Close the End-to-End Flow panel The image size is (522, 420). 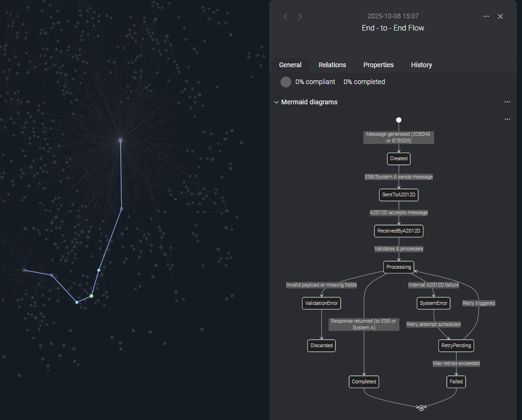coord(500,16)
